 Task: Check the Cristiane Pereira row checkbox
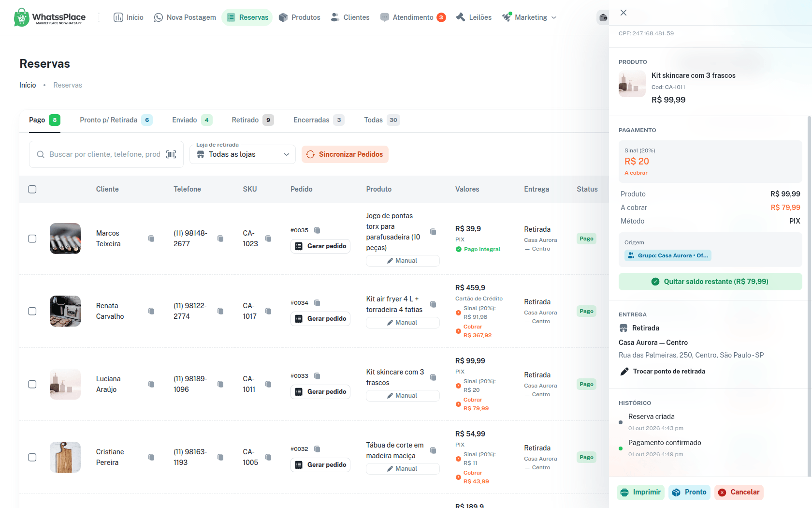point(32,457)
